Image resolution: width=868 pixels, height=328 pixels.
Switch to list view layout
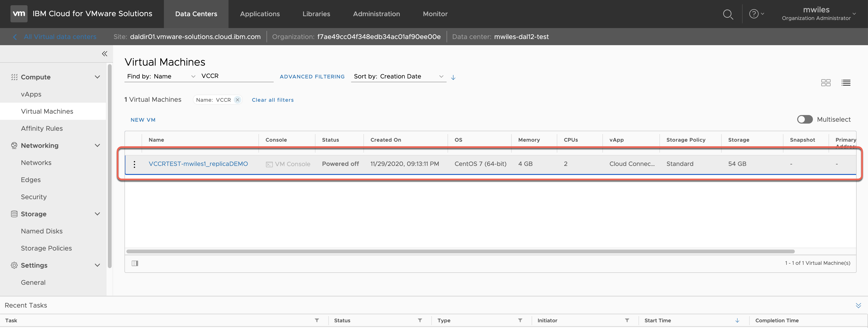click(x=846, y=82)
